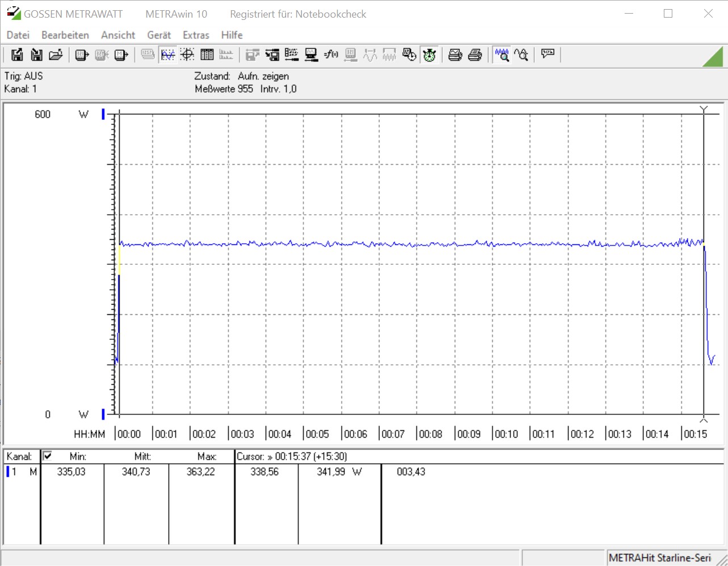The image size is (728, 566).
Task: Open a file with the open-folder icon
Action: coord(56,55)
